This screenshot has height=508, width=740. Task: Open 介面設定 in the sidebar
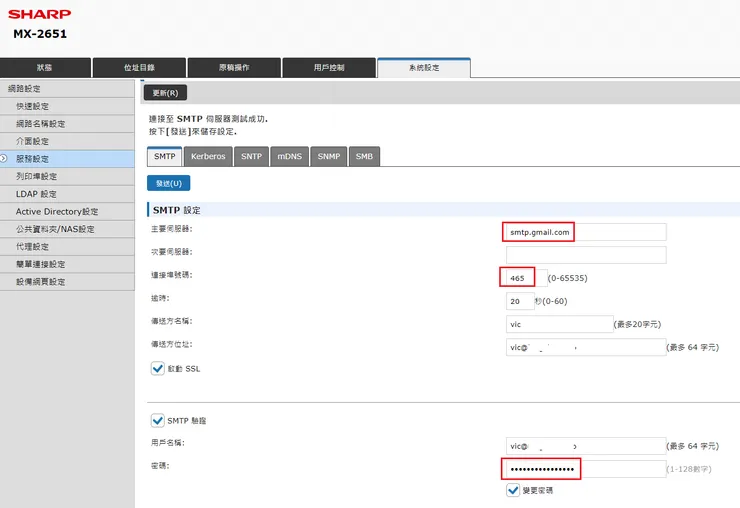click(x=67, y=141)
